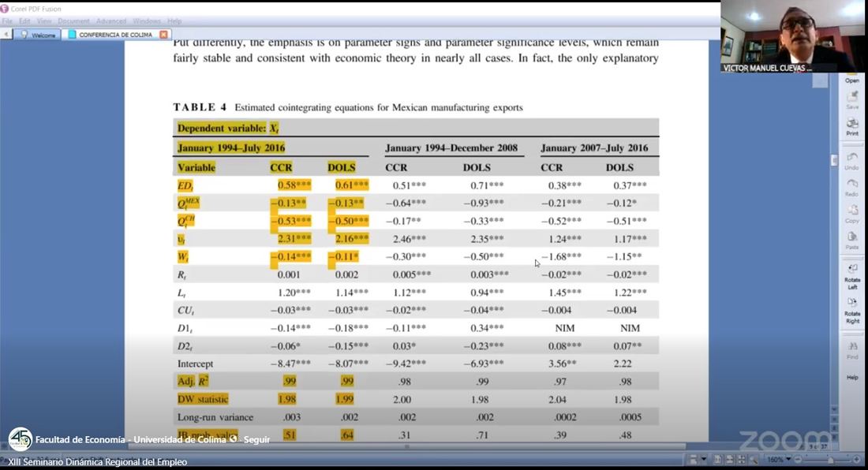
Task: Open the Document menu
Action: pos(73,21)
